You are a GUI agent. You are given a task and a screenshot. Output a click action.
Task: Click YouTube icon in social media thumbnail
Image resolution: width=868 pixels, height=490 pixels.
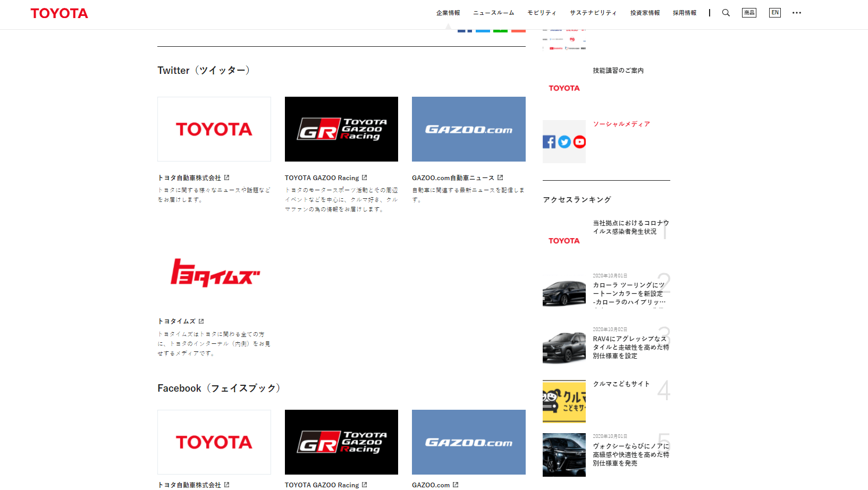579,142
